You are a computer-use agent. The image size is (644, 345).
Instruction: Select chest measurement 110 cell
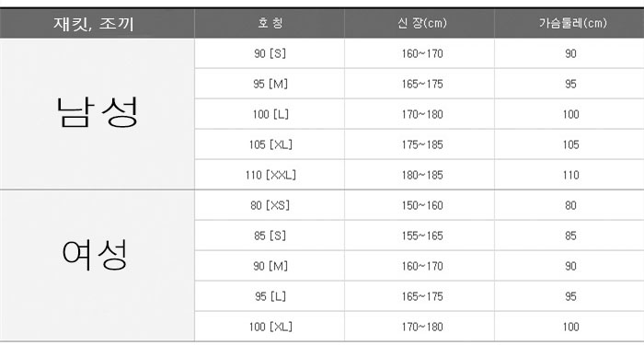[569, 175]
